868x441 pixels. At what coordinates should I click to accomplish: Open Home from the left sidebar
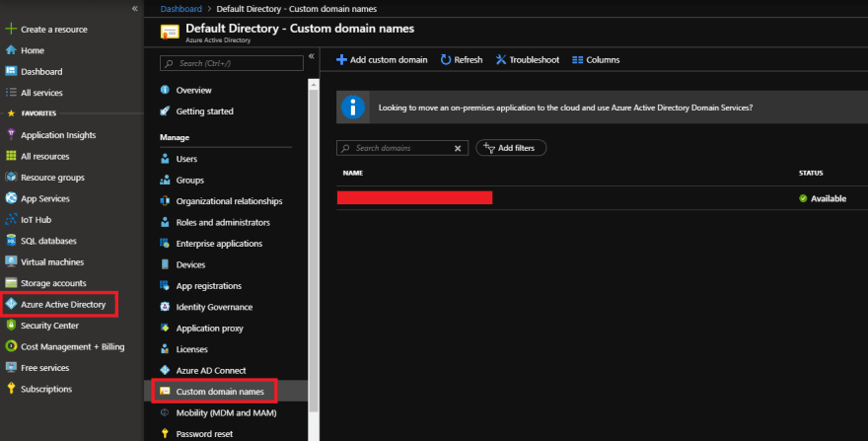coord(33,50)
